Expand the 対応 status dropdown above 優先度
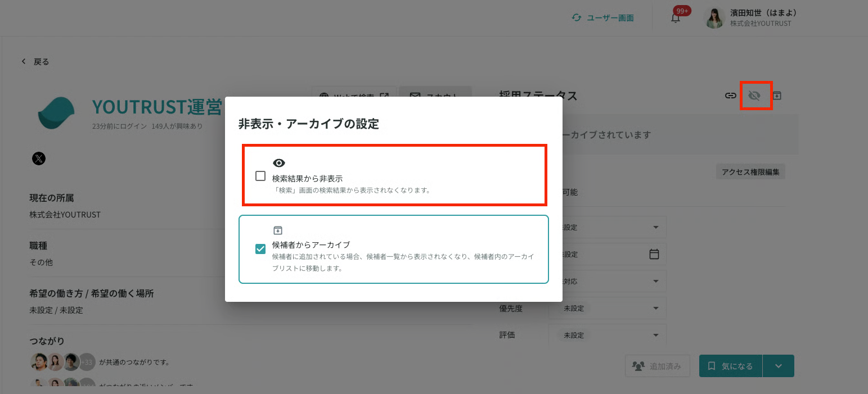 [614, 281]
